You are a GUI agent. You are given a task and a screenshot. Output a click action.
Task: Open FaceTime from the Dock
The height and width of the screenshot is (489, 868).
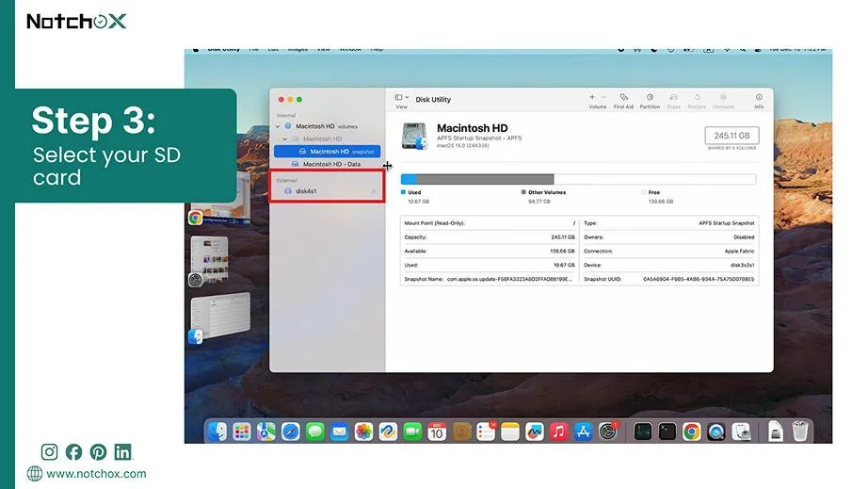(412, 432)
